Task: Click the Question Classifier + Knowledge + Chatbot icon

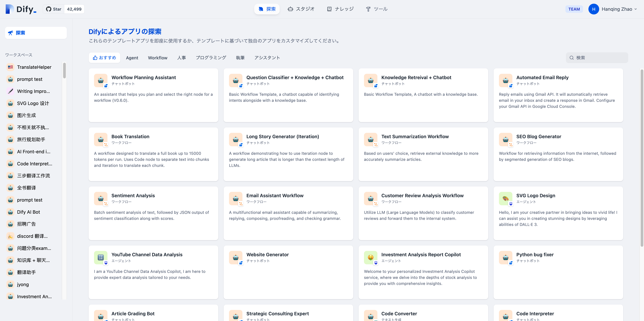Action: [236, 81]
